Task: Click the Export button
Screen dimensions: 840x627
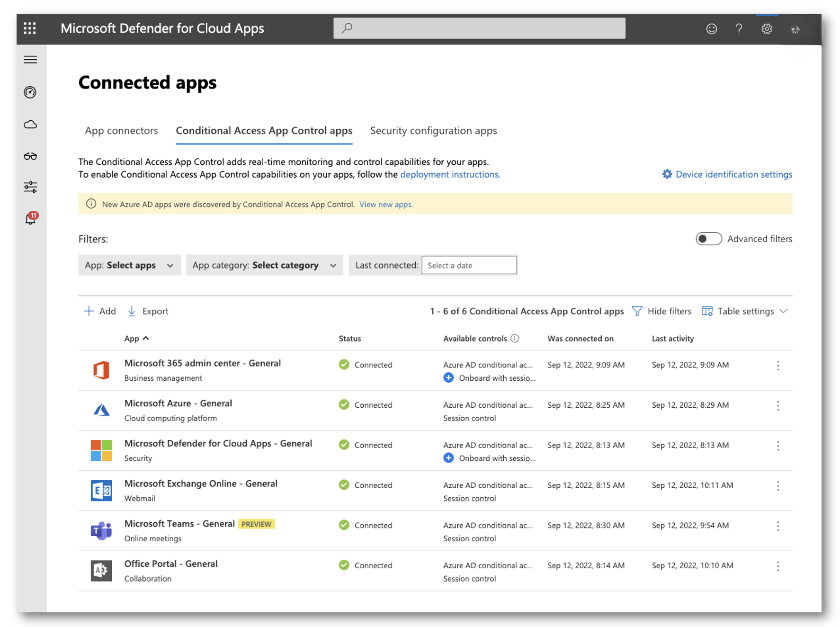Action: tap(148, 311)
